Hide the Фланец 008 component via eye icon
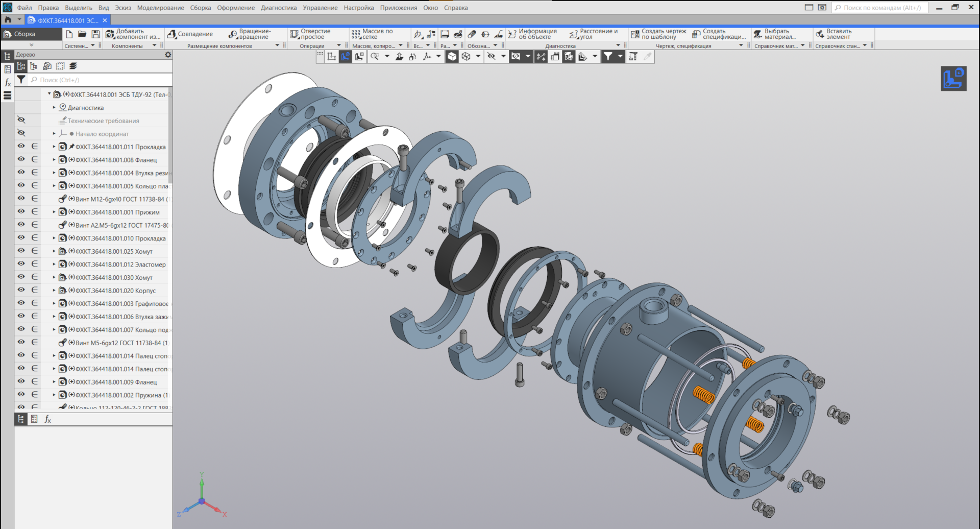 click(x=21, y=159)
